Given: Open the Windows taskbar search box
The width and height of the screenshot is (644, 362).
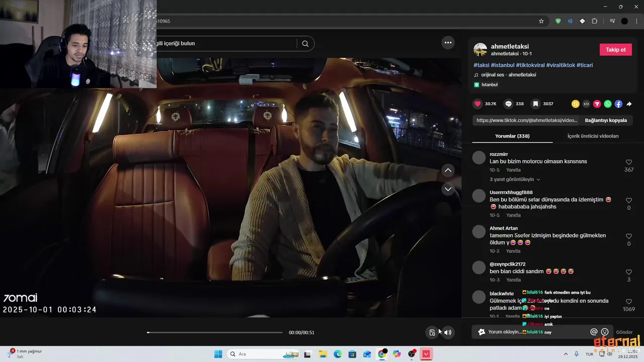Looking at the screenshot, I should coord(263,354).
